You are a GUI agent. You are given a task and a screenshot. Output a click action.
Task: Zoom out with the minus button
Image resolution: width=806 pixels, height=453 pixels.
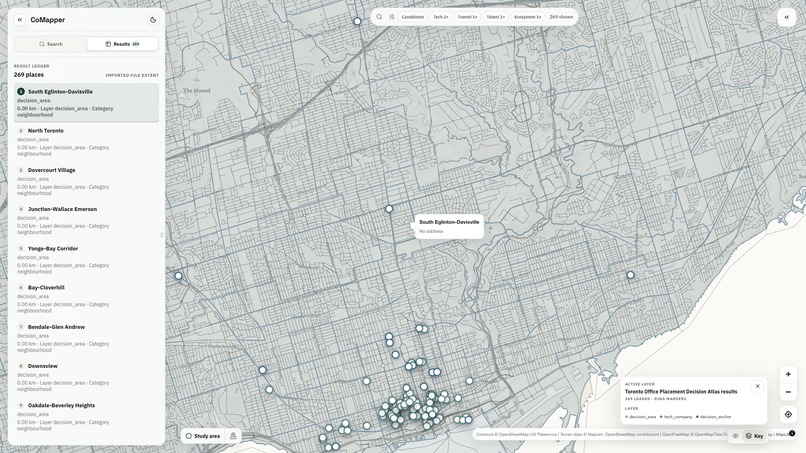(x=788, y=392)
